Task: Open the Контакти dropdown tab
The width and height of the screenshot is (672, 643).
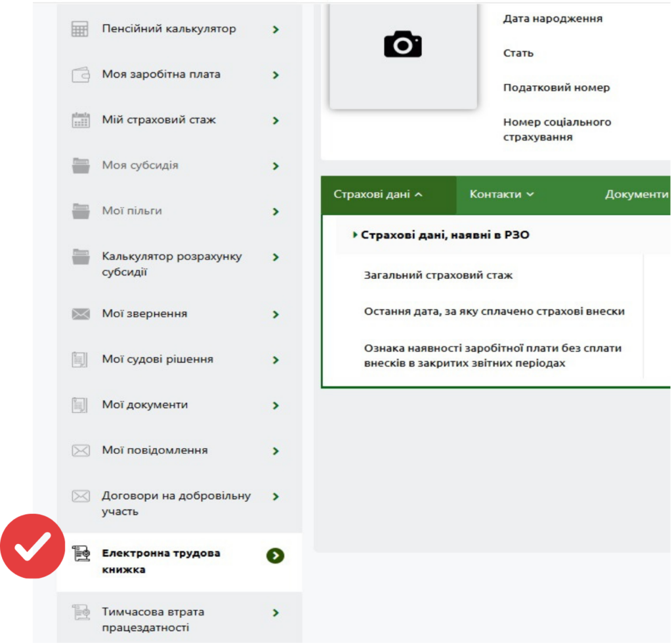Action: [x=501, y=194]
